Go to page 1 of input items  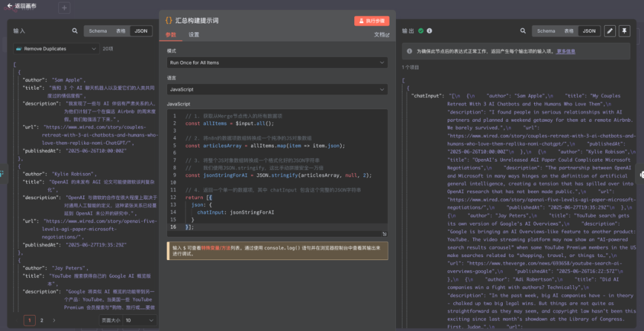(30, 320)
